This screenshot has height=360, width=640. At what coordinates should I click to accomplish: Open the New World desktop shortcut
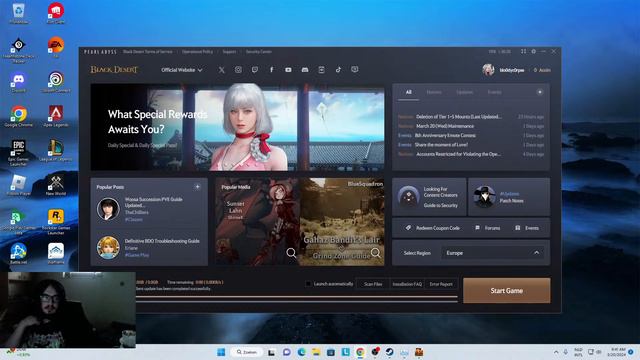coord(56,184)
